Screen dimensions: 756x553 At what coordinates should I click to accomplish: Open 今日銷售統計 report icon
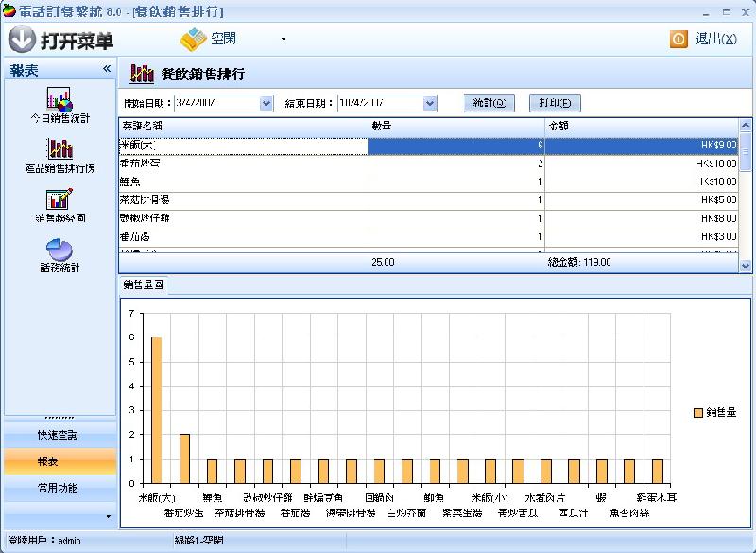pyautogui.click(x=60, y=98)
